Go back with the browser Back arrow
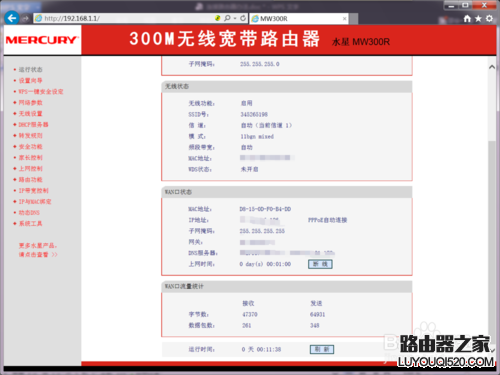 click(12, 18)
